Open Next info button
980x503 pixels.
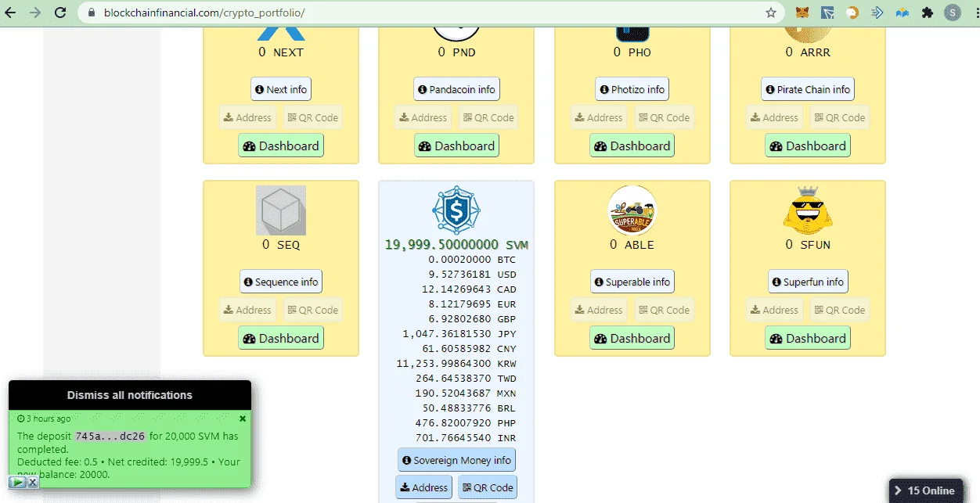click(x=281, y=89)
